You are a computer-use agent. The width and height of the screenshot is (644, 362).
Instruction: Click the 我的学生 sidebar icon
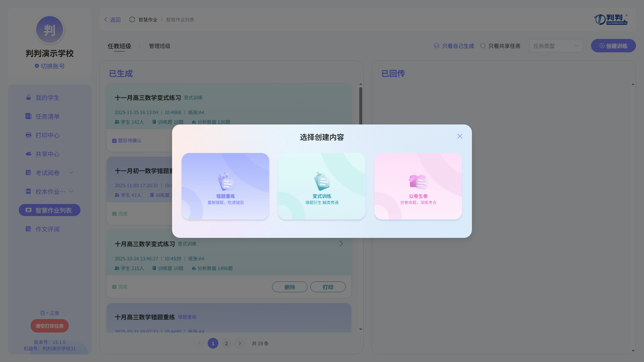[x=29, y=98]
